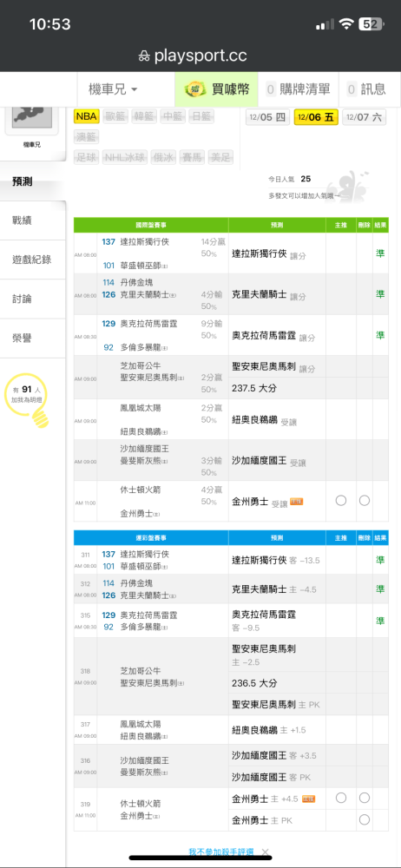Click 沙加緬度國王 客 +3.5 prediction
Image resolution: width=401 pixels, height=868 pixels.
pos(274,755)
